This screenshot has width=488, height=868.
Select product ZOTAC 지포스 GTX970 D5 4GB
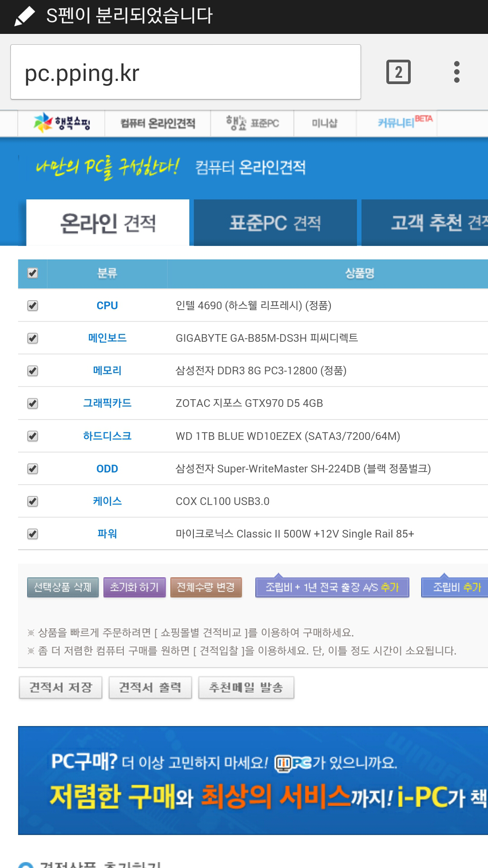[249, 403]
